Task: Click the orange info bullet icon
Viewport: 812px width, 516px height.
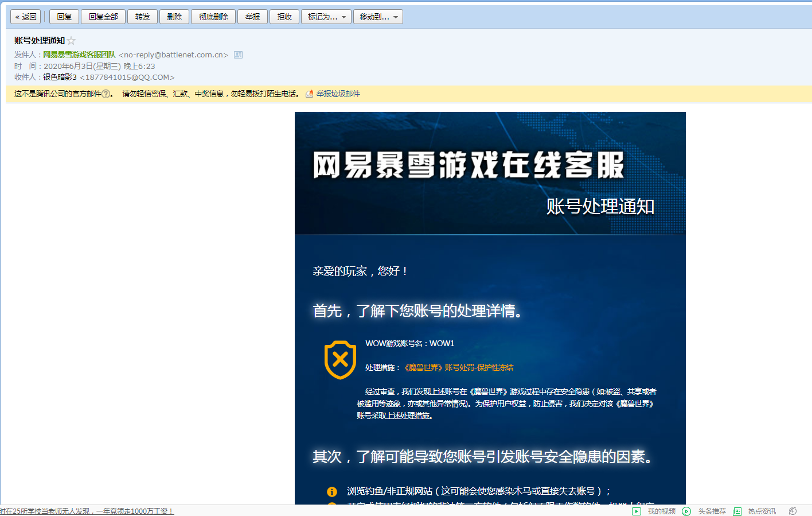Action: pos(331,492)
